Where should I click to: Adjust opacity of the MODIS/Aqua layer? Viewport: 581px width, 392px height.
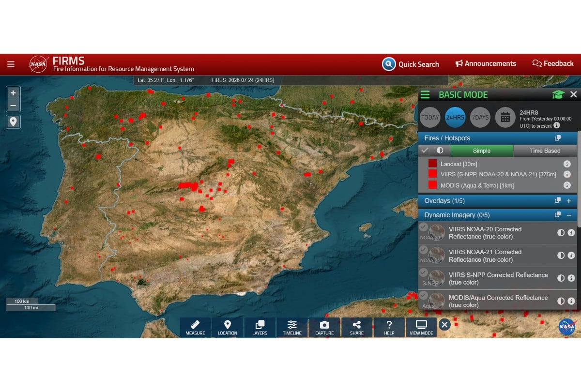(x=561, y=301)
